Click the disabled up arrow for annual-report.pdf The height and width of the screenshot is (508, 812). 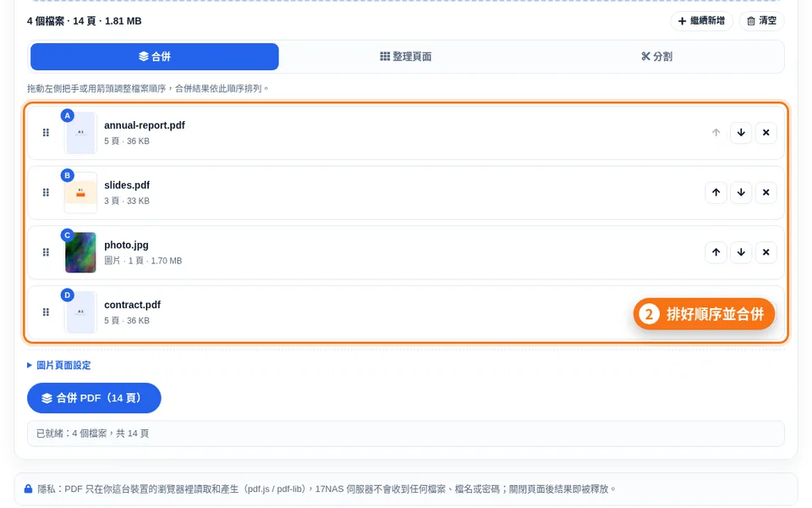716,133
